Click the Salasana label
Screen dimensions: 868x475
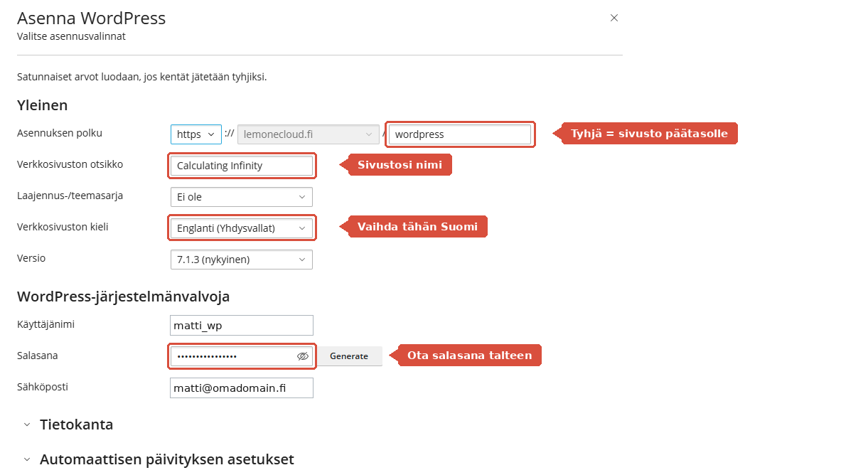[x=38, y=355]
